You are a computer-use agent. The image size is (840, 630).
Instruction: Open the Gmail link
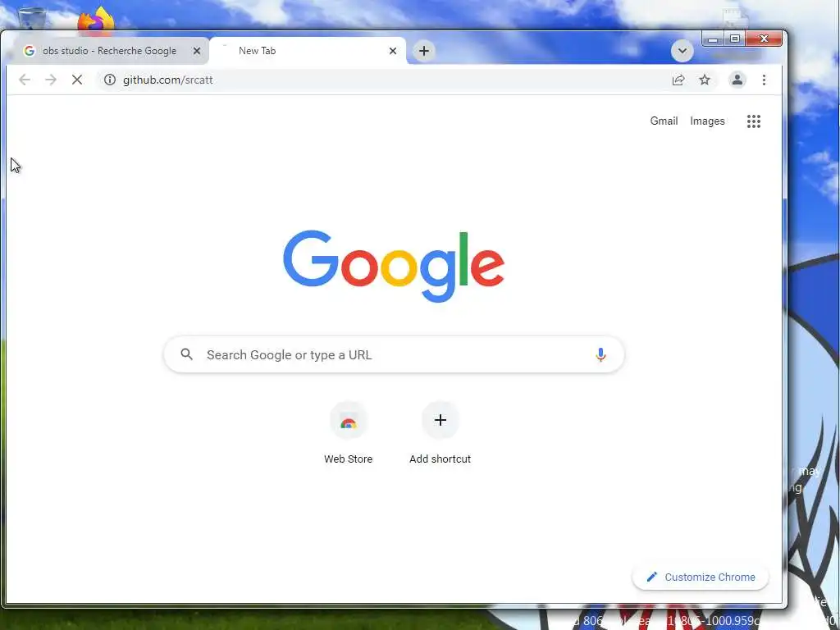[x=664, y=121]
